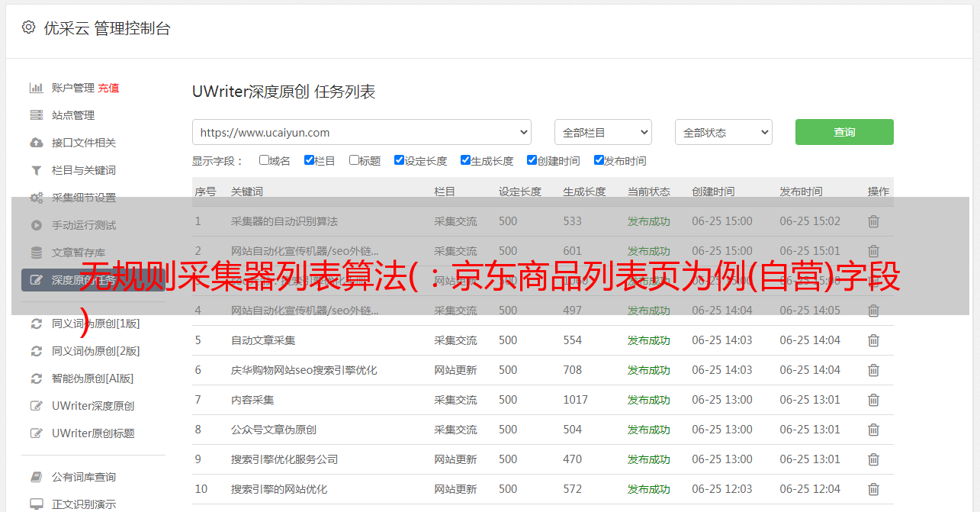Click the red 充值 link

(x=108, y=88)
